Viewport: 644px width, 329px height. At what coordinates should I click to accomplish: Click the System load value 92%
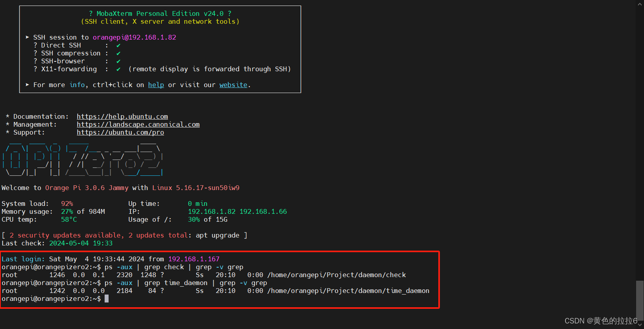click(67, 203)
